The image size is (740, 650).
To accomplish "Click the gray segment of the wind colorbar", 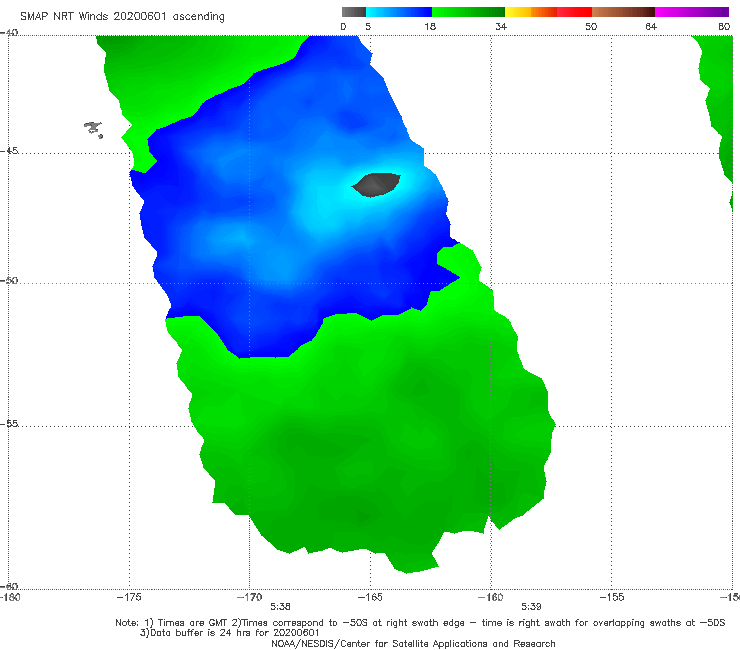I will [354, 12].
